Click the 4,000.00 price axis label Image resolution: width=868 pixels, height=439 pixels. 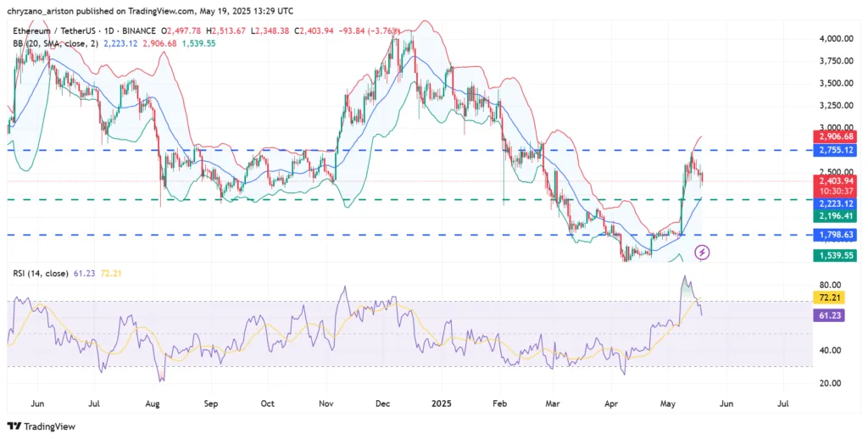(836, 39)
